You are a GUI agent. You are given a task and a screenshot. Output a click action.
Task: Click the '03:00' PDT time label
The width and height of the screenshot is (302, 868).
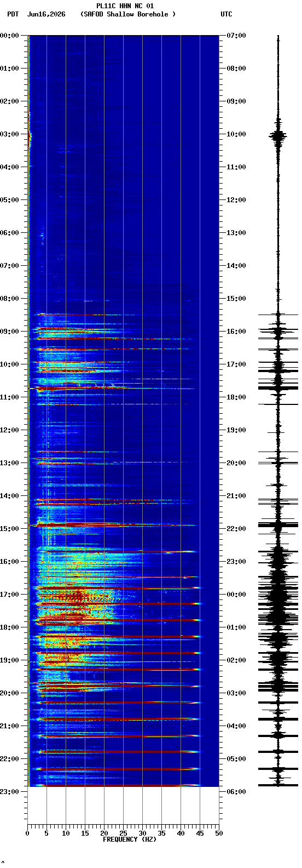tap(10, 134)
